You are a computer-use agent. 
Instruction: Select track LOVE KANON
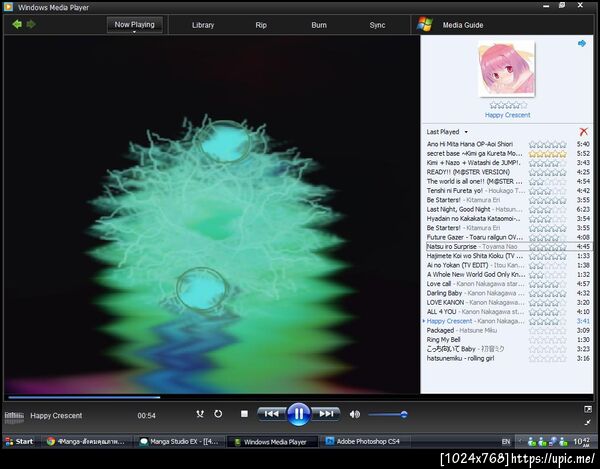tap(509, 303)
